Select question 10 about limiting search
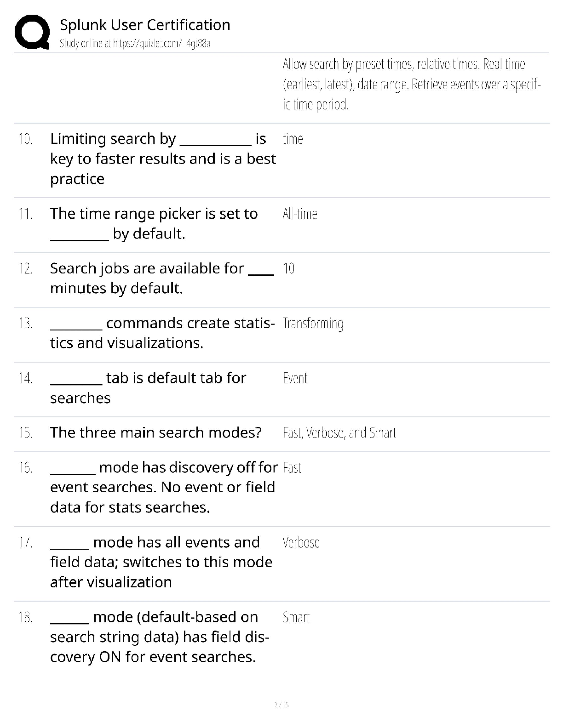 (x=163, y=159)
